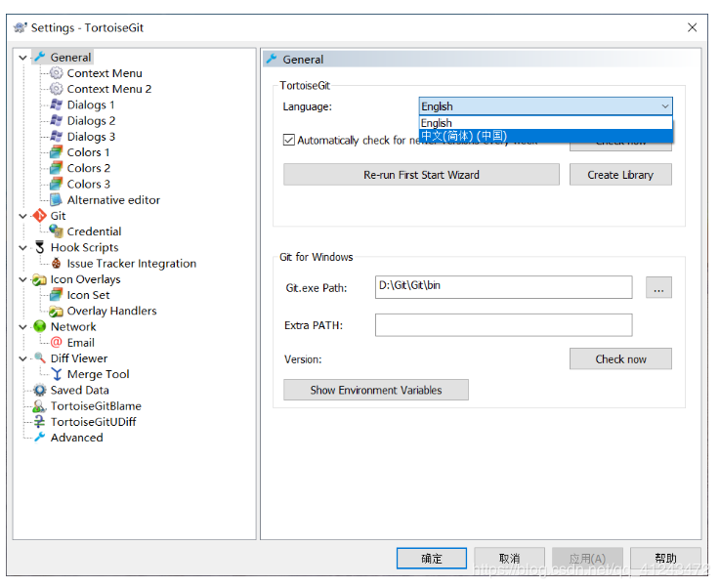Viewport: 720px width, 588px height.
Task: Click the Issue Tracker Integration bug icon
Action: pyautogui.click(x=56, y=263)
